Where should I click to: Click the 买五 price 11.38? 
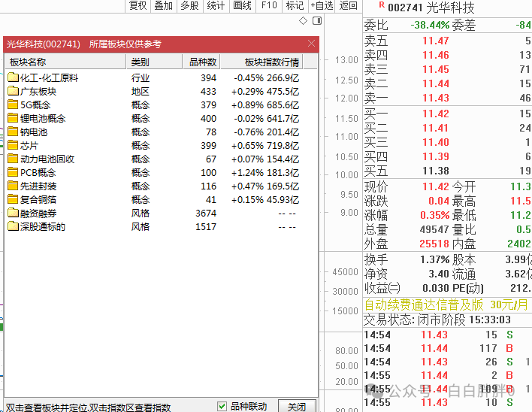436,171
